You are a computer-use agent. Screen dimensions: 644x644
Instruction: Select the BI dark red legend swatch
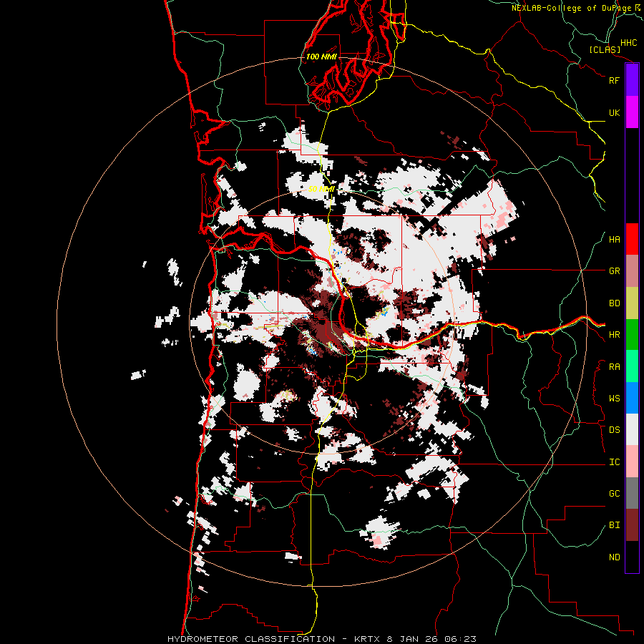click(x=632, y=525)
